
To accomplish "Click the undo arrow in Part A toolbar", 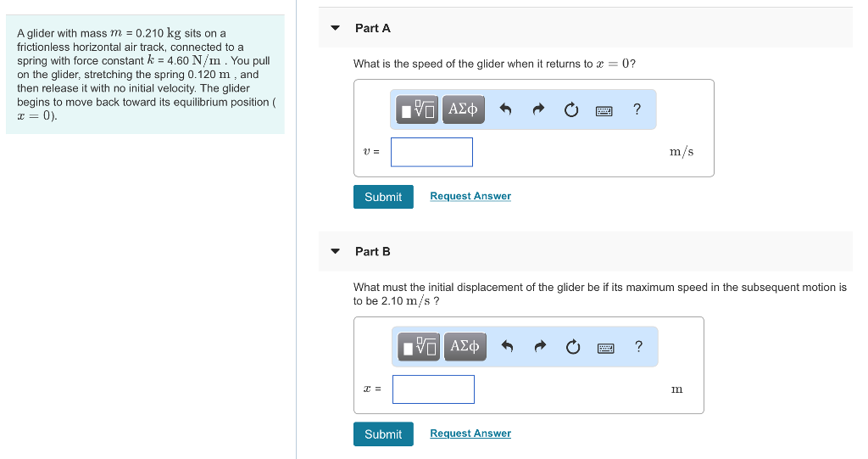I will (x=506, y=109).
